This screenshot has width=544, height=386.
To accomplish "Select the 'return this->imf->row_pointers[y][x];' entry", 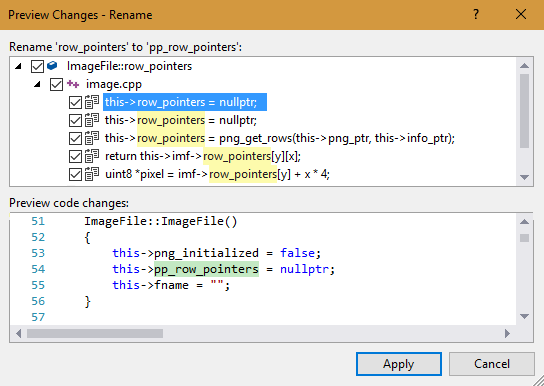I will [203, 156].
